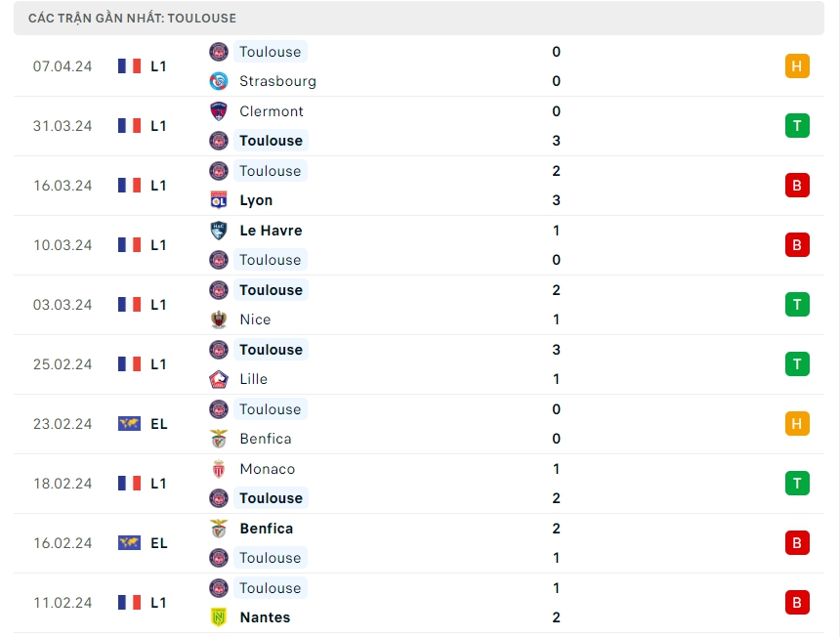Image resolution: width=840 pixels, height=637 pixels.
Task: Click red B badge for Nantes match
Action: 797,603
